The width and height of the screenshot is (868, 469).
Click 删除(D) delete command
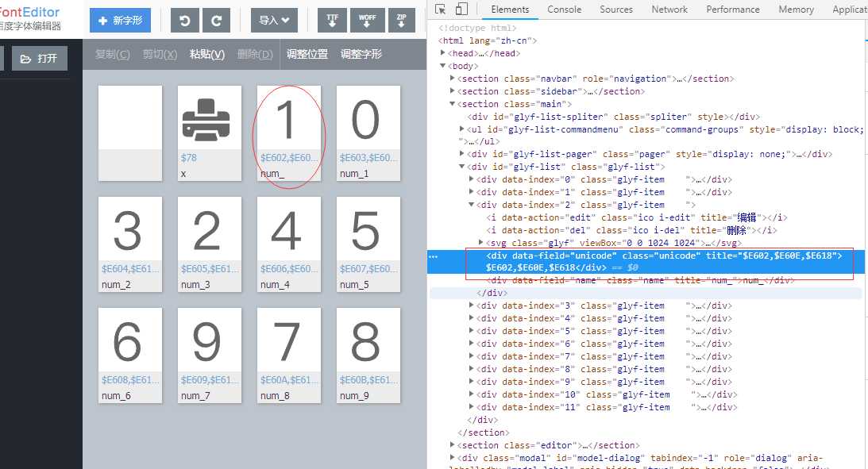coord(255,54)
